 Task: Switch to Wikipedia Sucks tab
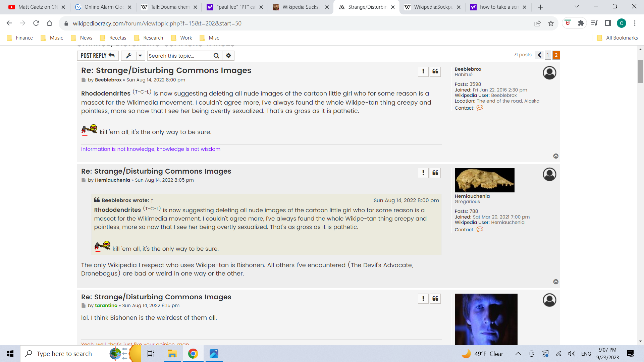[x=301, y=7]
